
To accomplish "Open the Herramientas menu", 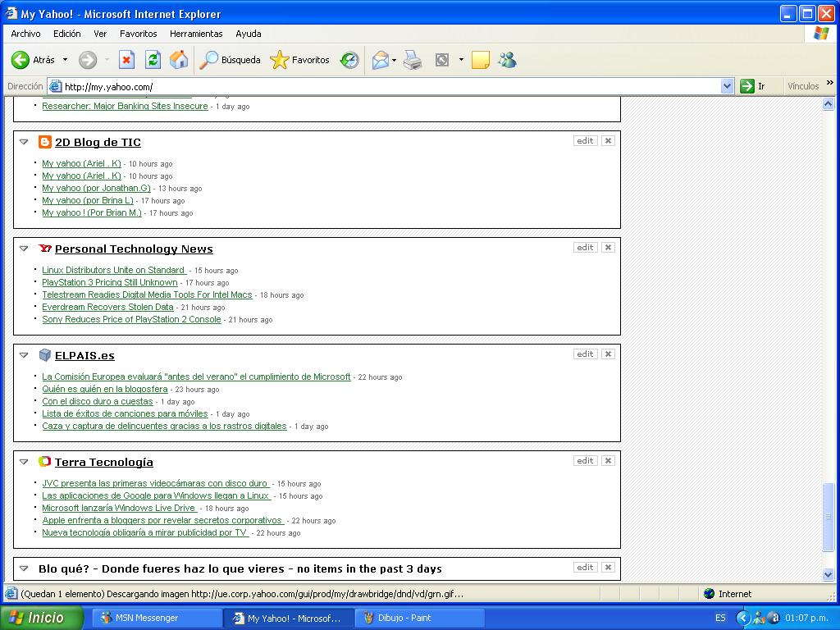I will [x=196, y=34].
